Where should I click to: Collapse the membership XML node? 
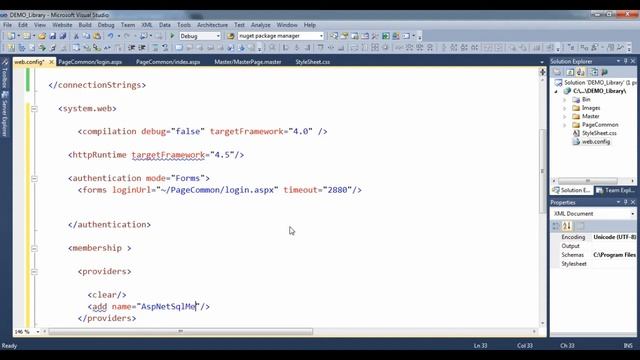pos(34,249)
